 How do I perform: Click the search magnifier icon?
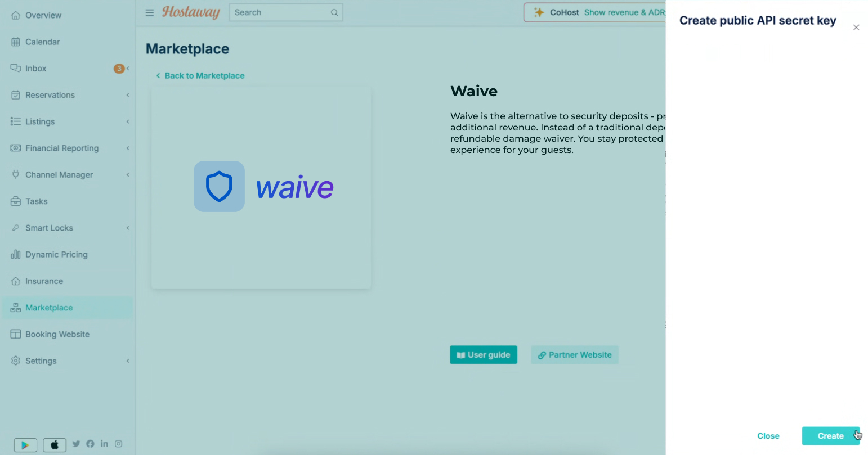pyautogui.click(x=334, y=12)
